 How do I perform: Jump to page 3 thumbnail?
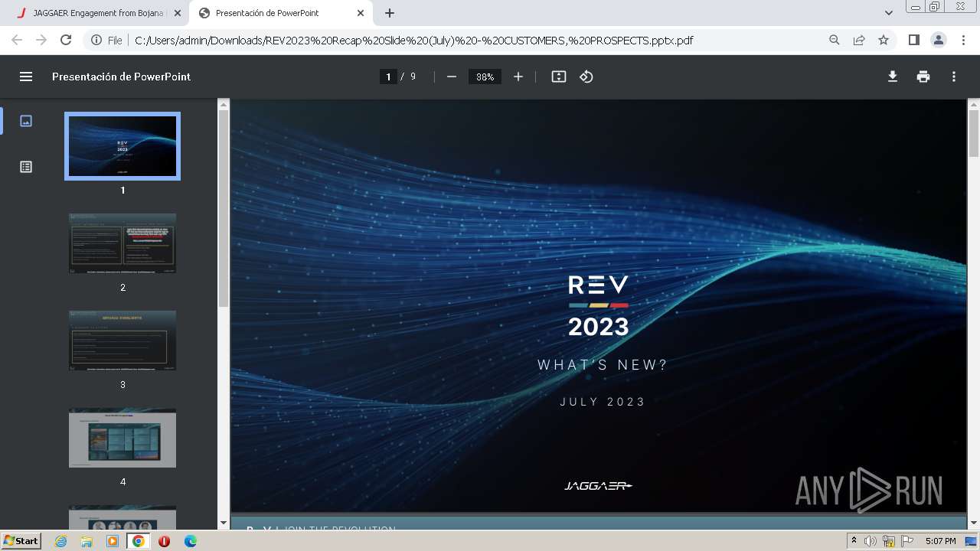pyautogui.click(x=122, y=341)
